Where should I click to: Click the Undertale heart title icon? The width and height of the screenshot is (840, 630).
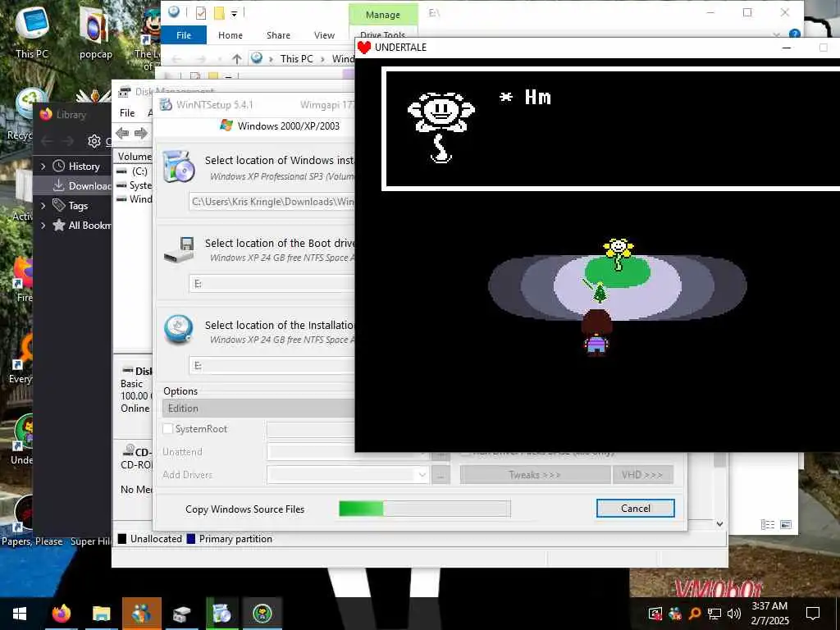point(364,48)
